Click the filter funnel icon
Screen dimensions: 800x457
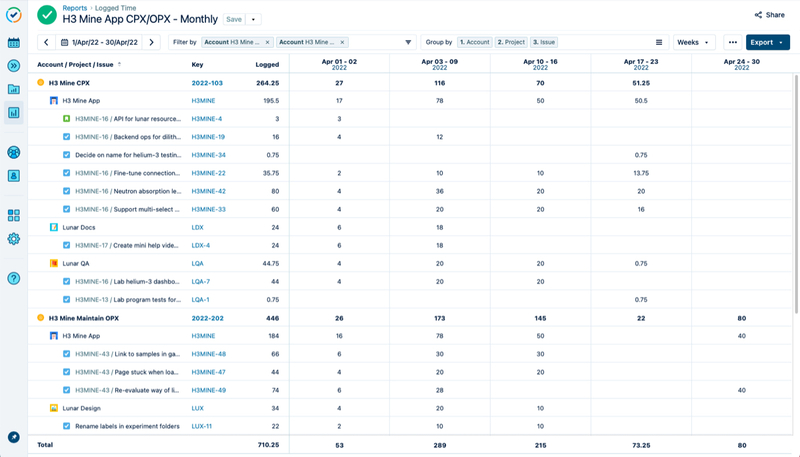tap(408, 43)
